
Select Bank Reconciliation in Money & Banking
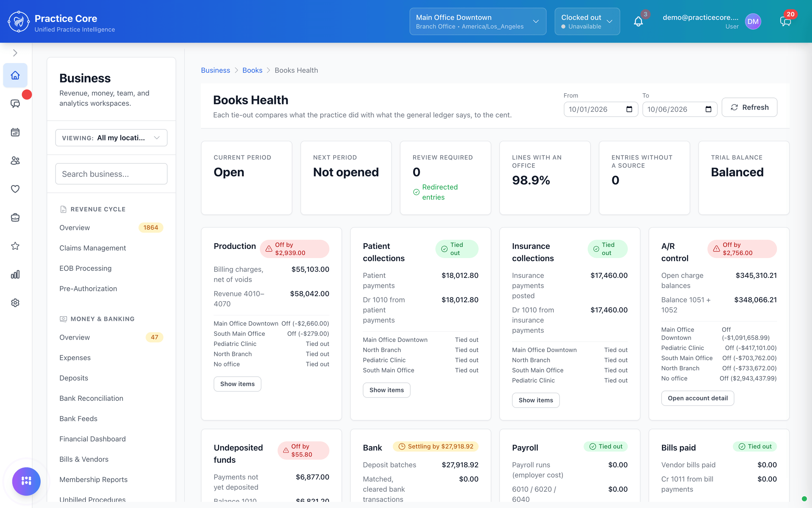coord(91,398)
